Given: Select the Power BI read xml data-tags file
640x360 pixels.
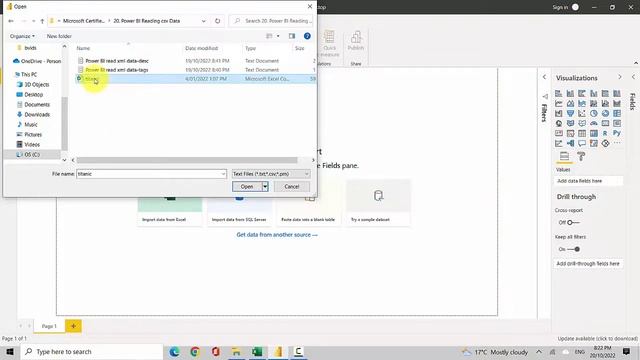Looking at the screenshot, I should (x=117, y=70).
